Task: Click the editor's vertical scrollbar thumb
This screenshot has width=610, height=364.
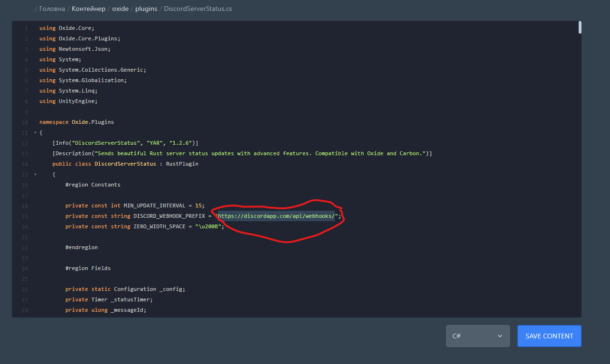Action: click(580, 28)
